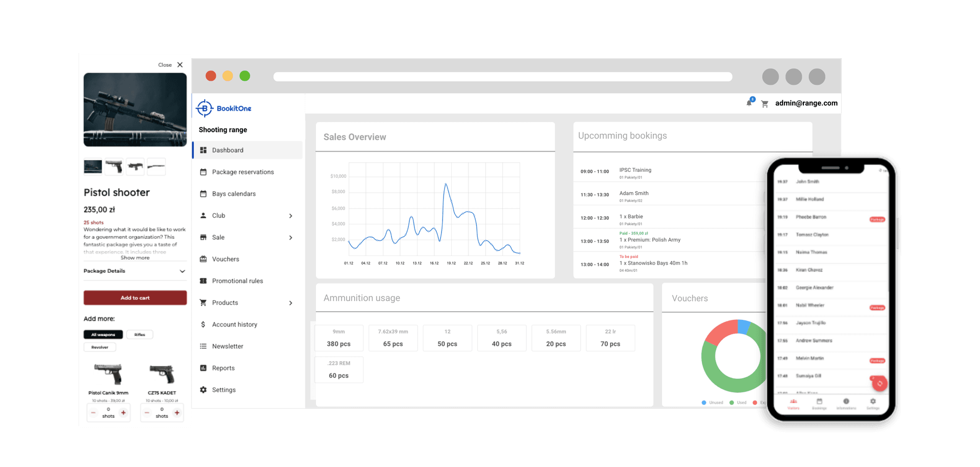Go to Bays calendars in the sidebar
Image resolution: width=980 pixels, height=467 pixels.
[x=234, y=194]
